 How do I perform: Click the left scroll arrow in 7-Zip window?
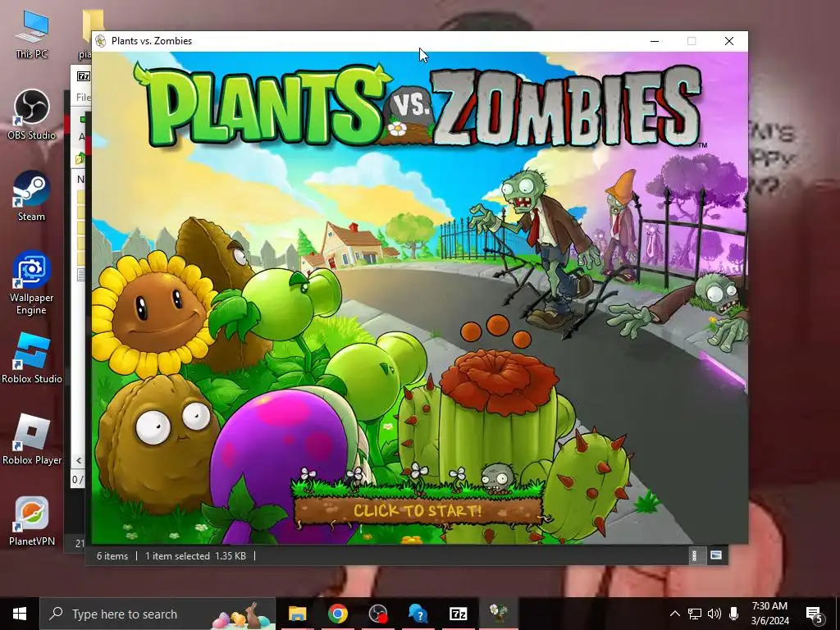pos(79,460)
